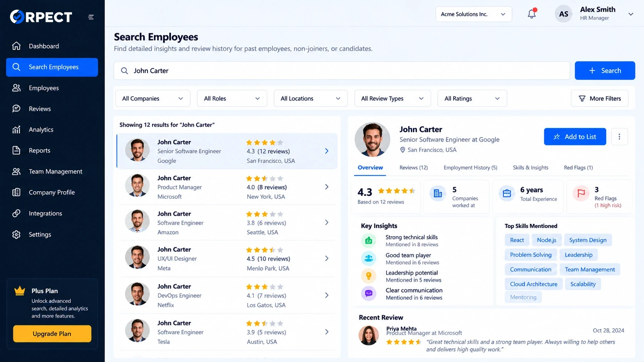Go to Skills & Insights tab
Screen dimensions: 644x362
(x=530, y=168)
